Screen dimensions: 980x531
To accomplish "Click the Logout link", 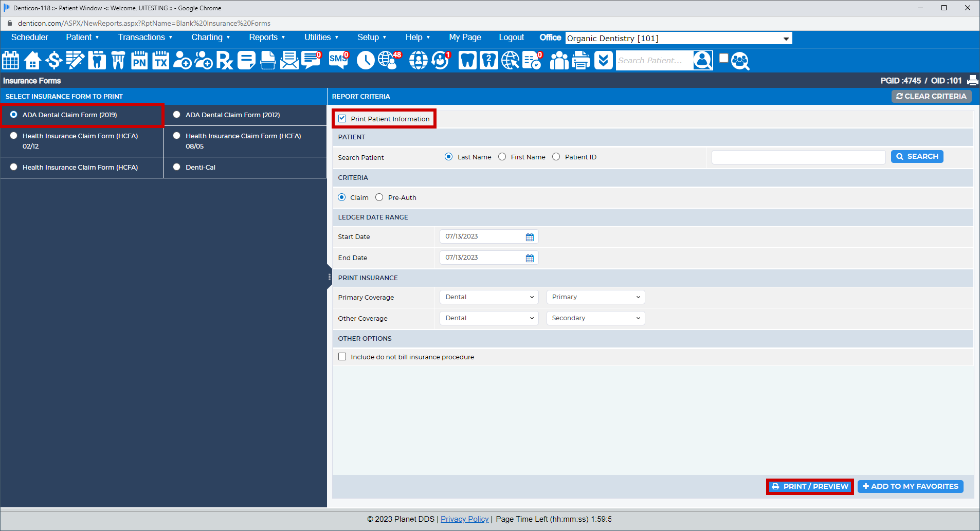I will pos(511,37).
